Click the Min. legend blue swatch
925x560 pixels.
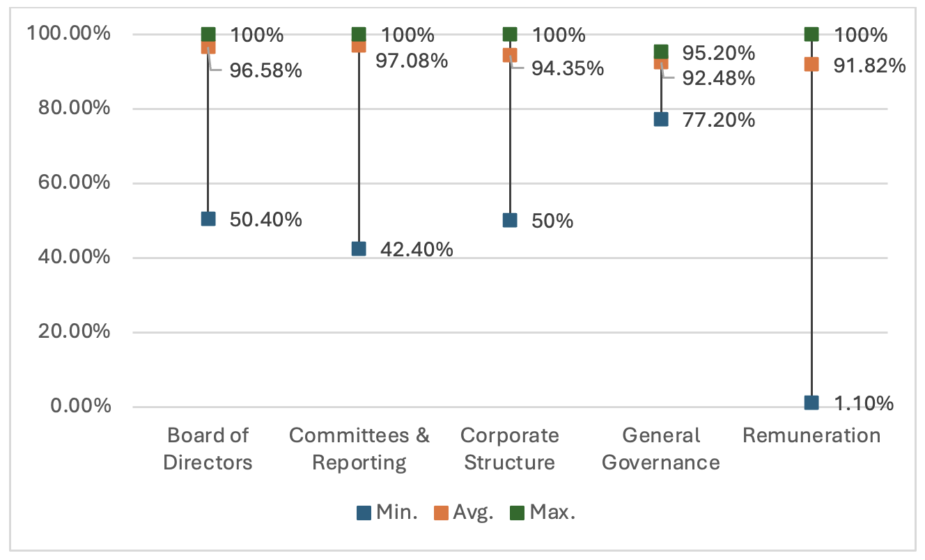[x=364, y=513]
